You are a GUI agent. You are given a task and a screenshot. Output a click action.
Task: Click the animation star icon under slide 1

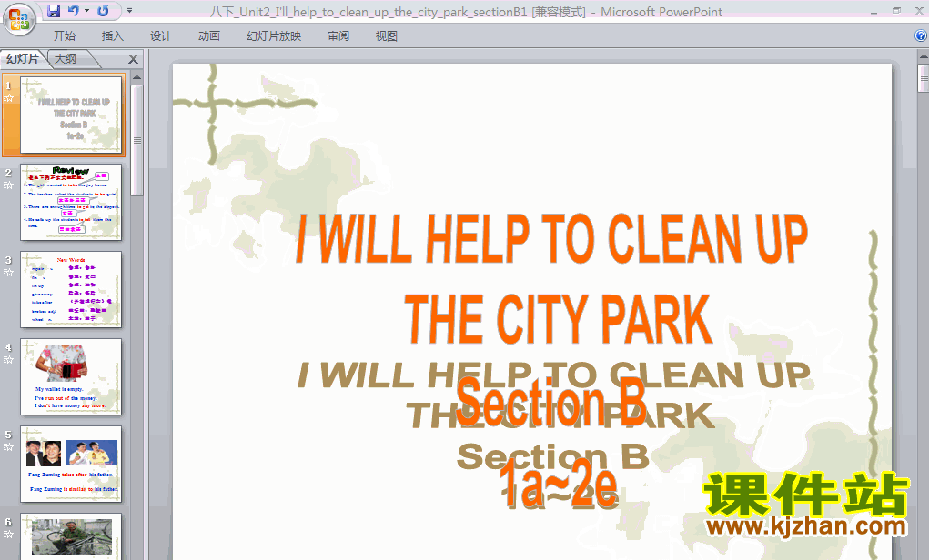[8, 98]
